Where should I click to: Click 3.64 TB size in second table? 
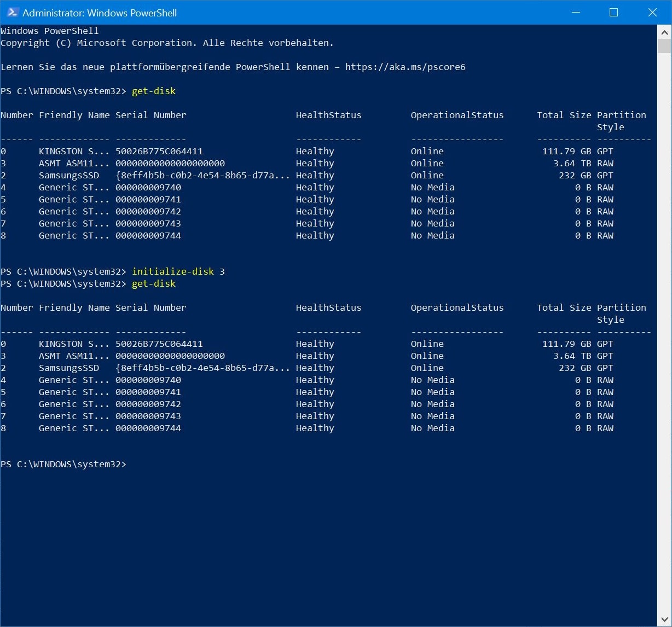tap(572, 356)
